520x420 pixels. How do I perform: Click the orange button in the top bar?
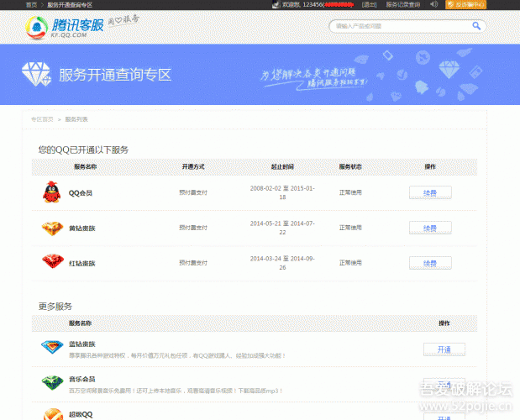(465, 5)
